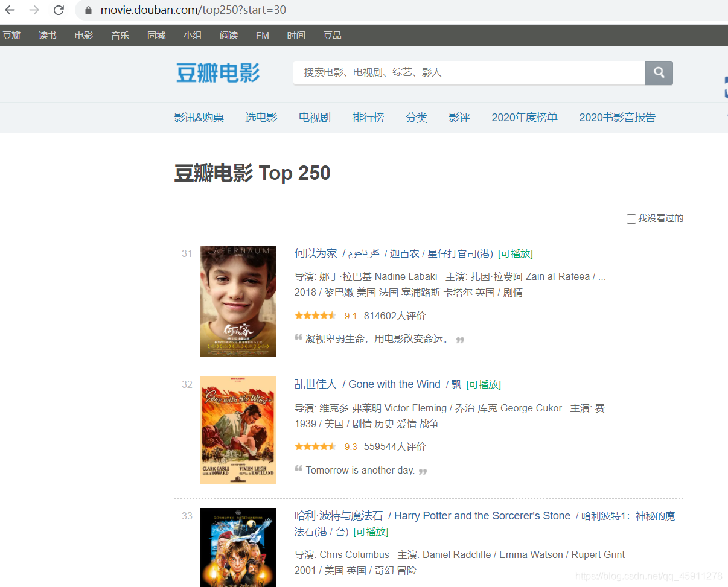The image size is (728, 587).
Task: Click the 豆瓣电影 logo
Action: 218,73
